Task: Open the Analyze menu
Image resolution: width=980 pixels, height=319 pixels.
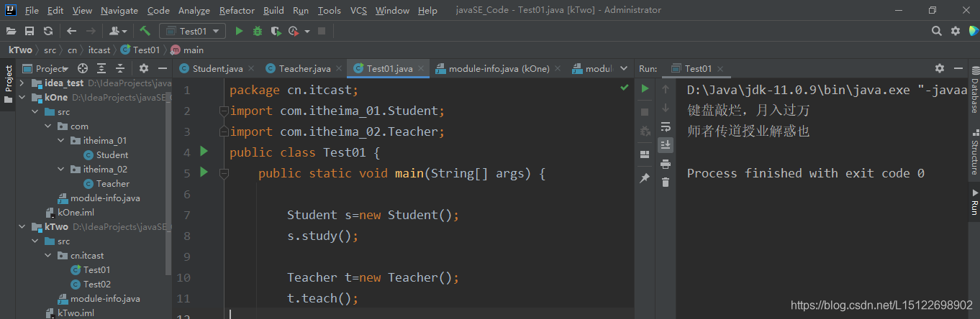Action: [194, 10]
